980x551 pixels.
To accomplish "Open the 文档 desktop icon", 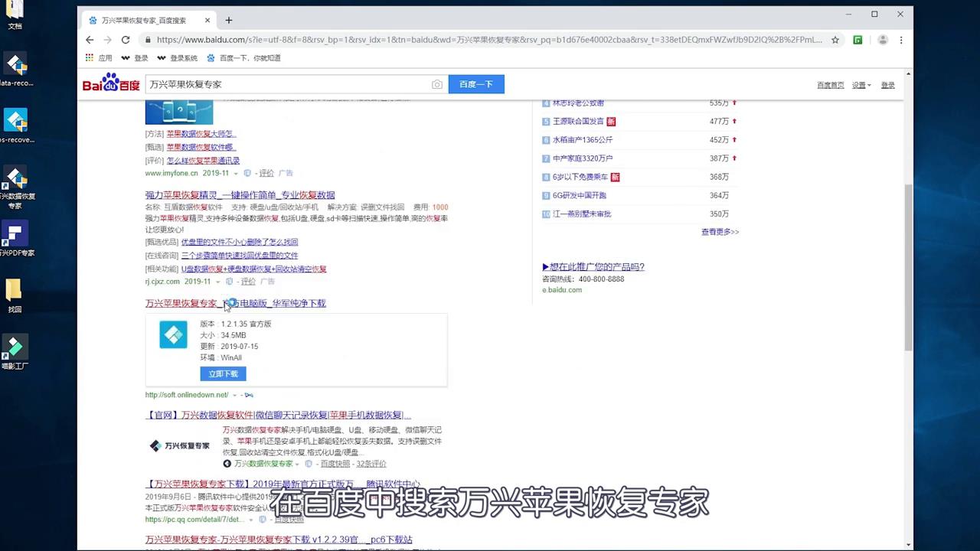I will (15, 16).
